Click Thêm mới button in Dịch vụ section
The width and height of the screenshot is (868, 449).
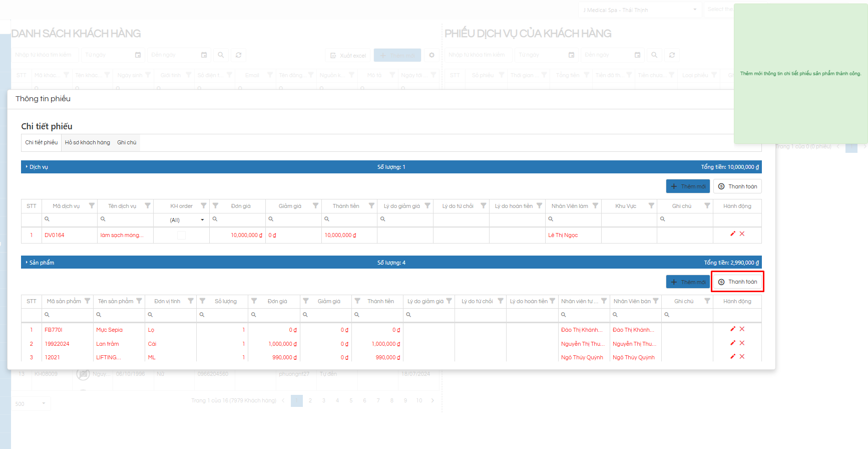pyautogui.click(x=688, y=186)
